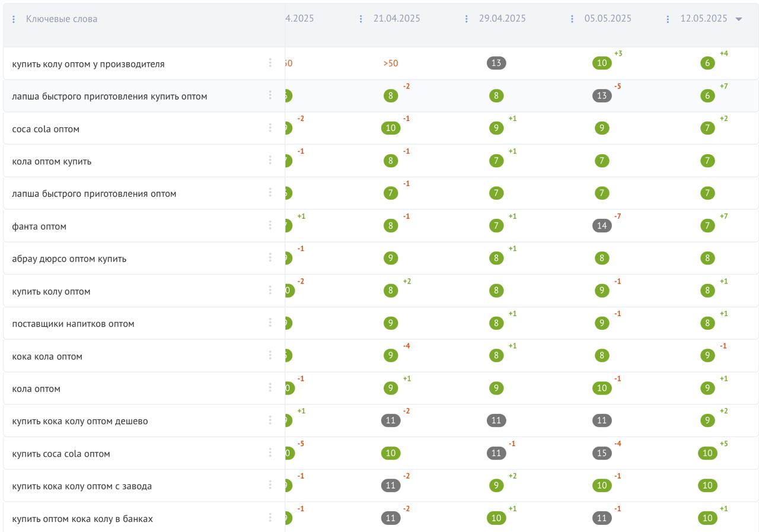
Task: Click gray position badge 14 for фанта оптом
Action: pos(602,225)
